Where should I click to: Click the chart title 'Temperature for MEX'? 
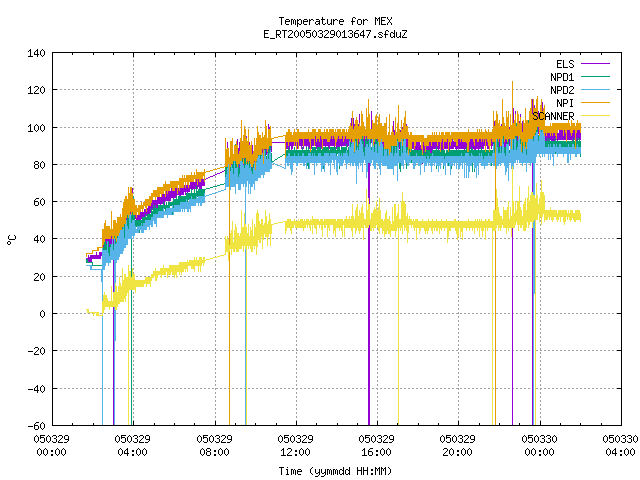335,21
